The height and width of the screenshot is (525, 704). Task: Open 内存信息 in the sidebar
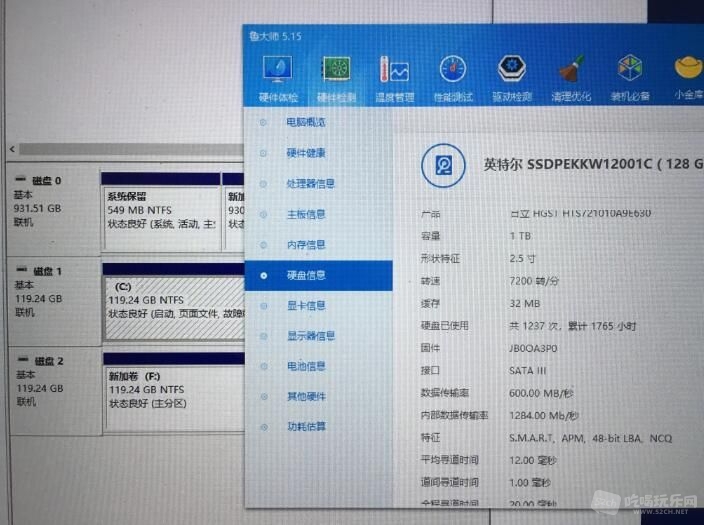pyautogui.click(x=306, y=245)
